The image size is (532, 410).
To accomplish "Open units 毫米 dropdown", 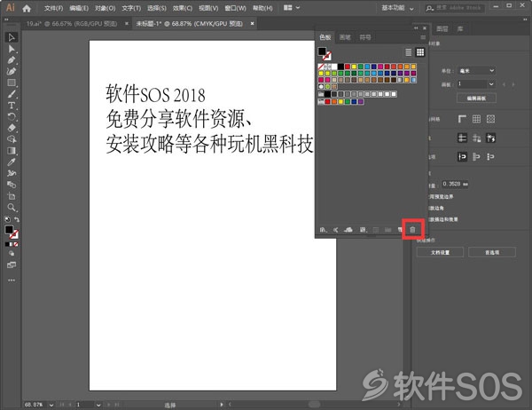I will pyautogui.click(x=476, y=71).
